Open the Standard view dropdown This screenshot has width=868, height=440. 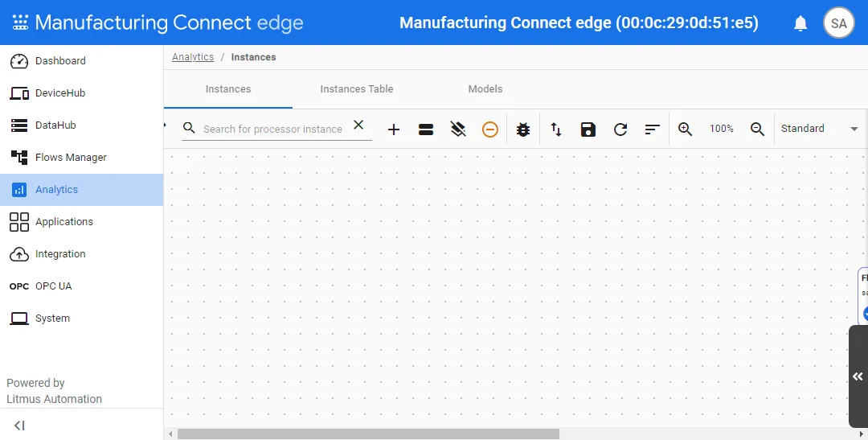tap(819, 129)
